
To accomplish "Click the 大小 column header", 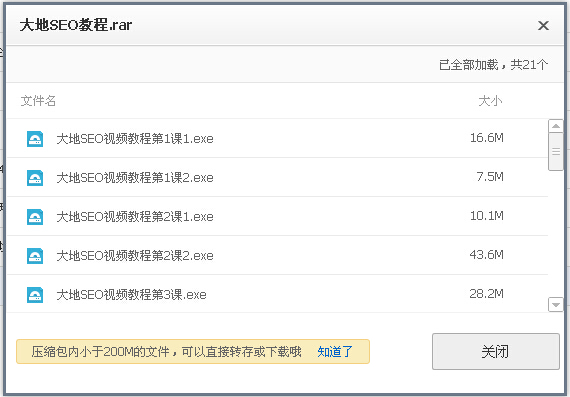I will click(x=490, y=101).
